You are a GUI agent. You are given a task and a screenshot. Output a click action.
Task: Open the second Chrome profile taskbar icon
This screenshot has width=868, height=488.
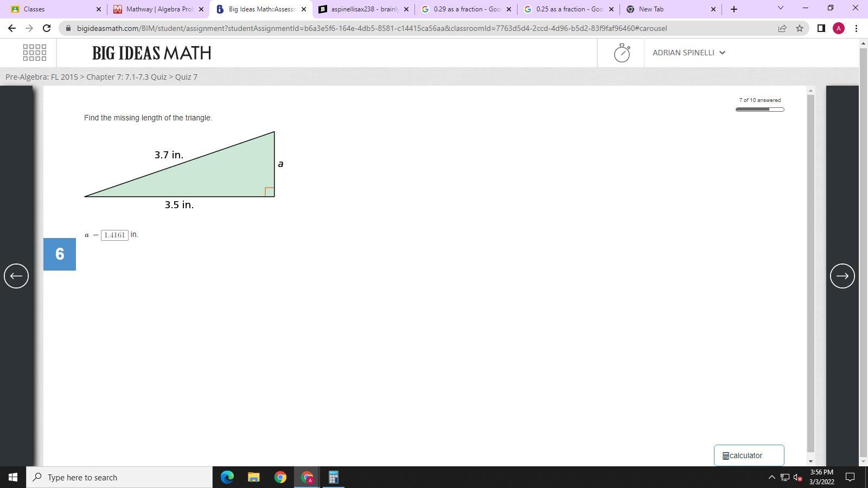click(307, 477)
